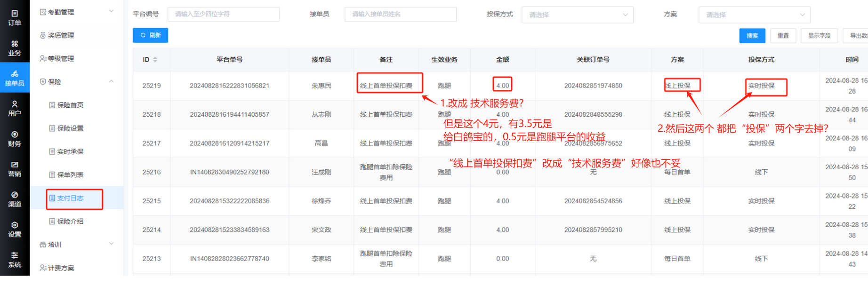Click 接单员 name 李家铭
The image size is (868, 301).
click(x=321, y=259)
